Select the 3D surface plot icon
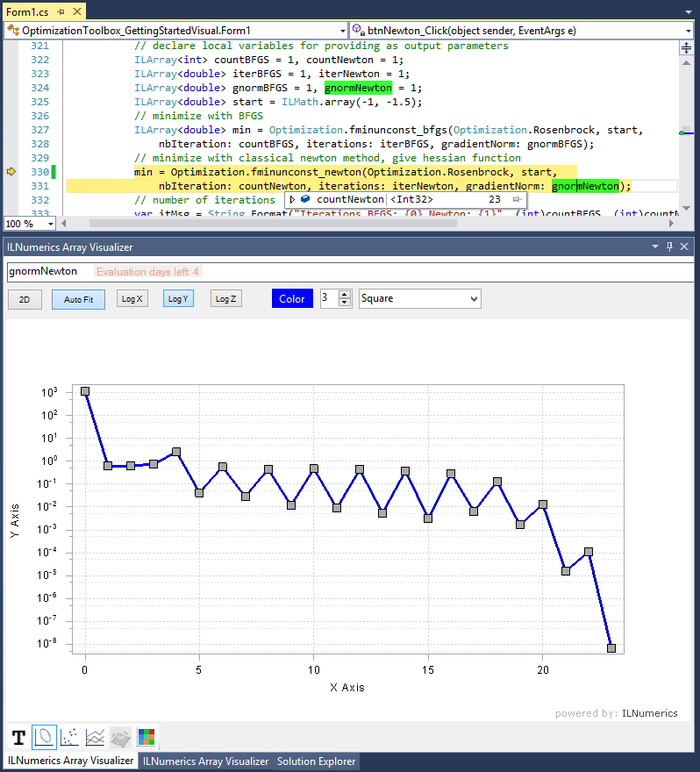700x772 pixels. (120, 737)
